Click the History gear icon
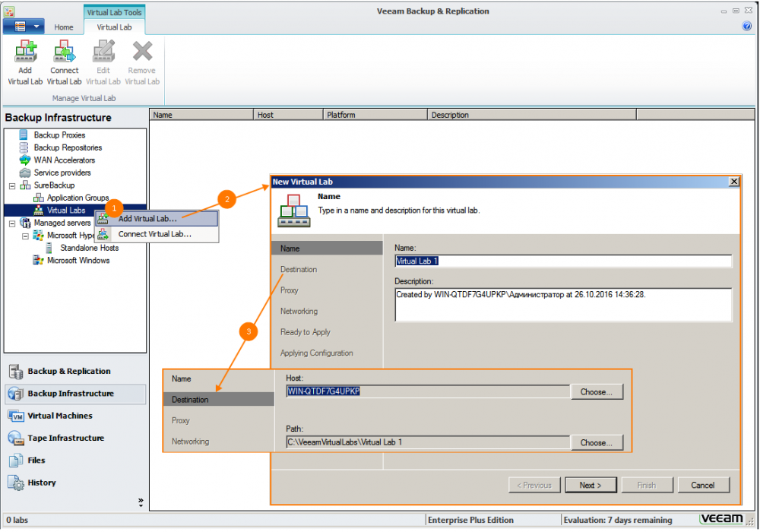This screenshot has width=760, height=532. click(16, 483)
